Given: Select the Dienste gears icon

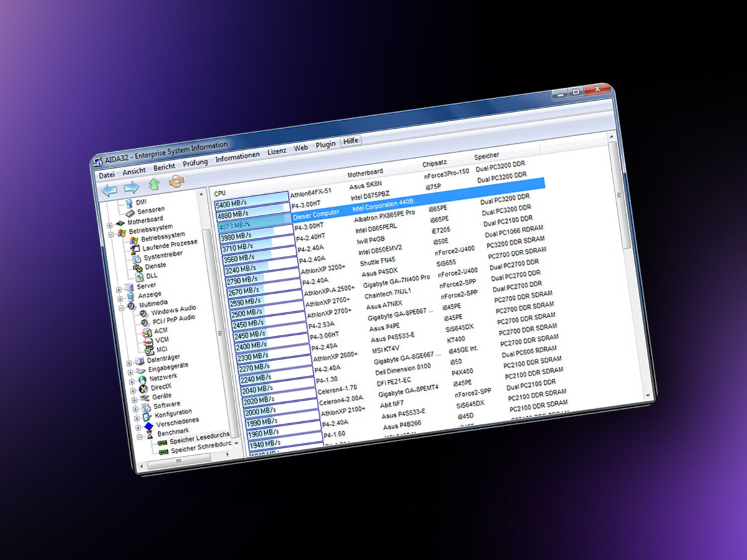Looking at the screenshot, I should click(138, 268).
